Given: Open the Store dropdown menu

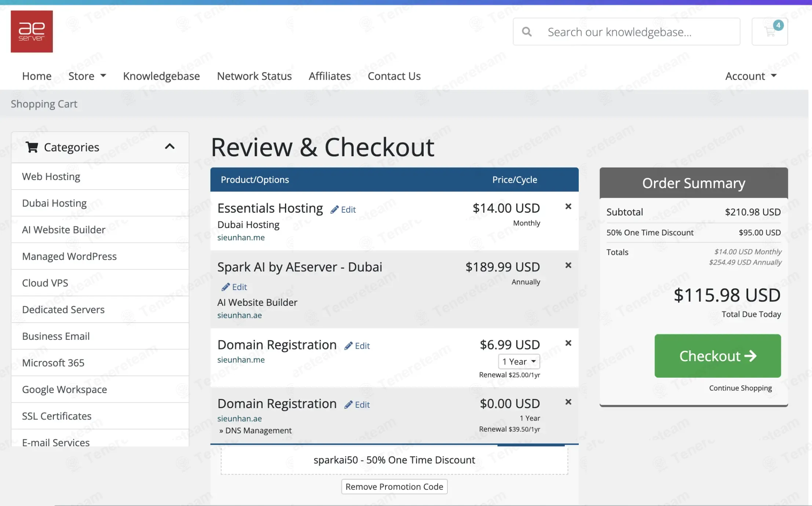Looking at the screenshot, I should (87, 76).
